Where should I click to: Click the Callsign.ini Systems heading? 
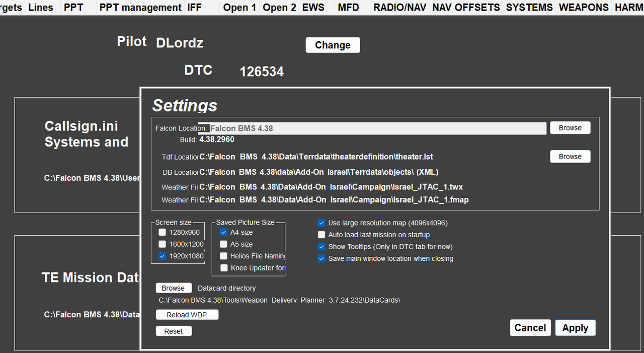pyautogui.click(x=87, y=134)
